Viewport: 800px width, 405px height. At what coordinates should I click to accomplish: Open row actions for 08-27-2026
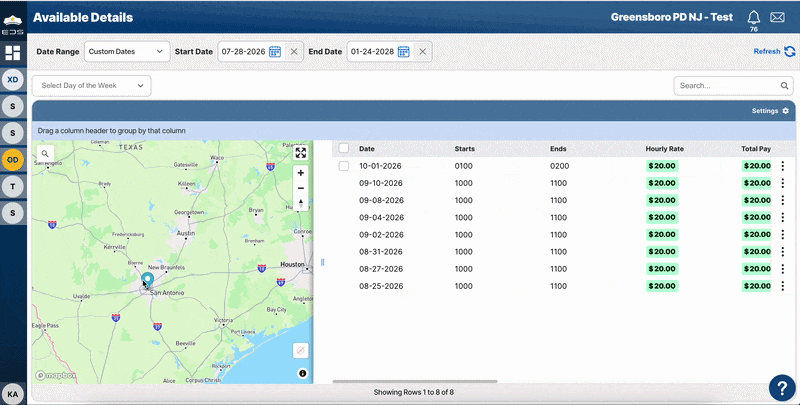(783, 269)
